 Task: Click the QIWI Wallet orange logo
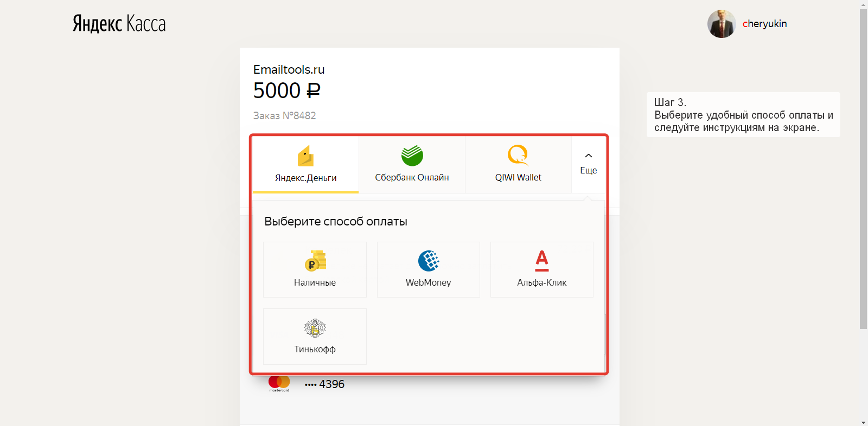pyautogui.click(x=518, y=155)
